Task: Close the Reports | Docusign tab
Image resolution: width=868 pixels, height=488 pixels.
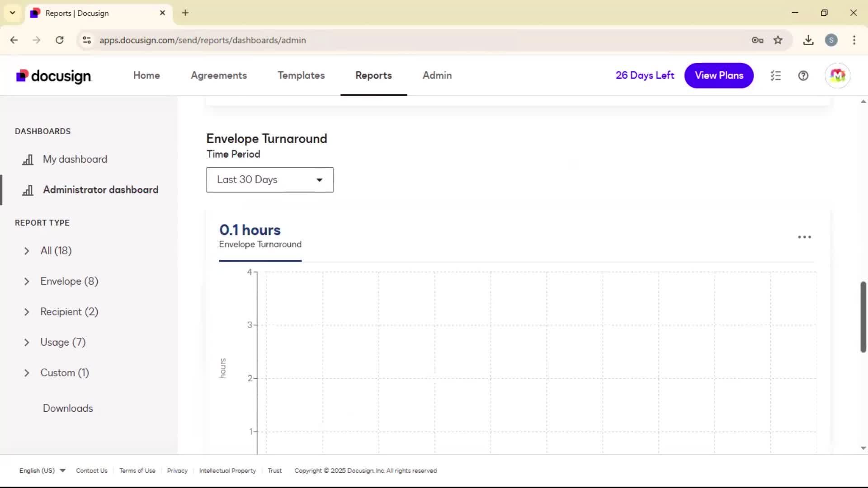Action: click(x=162, y=13)
